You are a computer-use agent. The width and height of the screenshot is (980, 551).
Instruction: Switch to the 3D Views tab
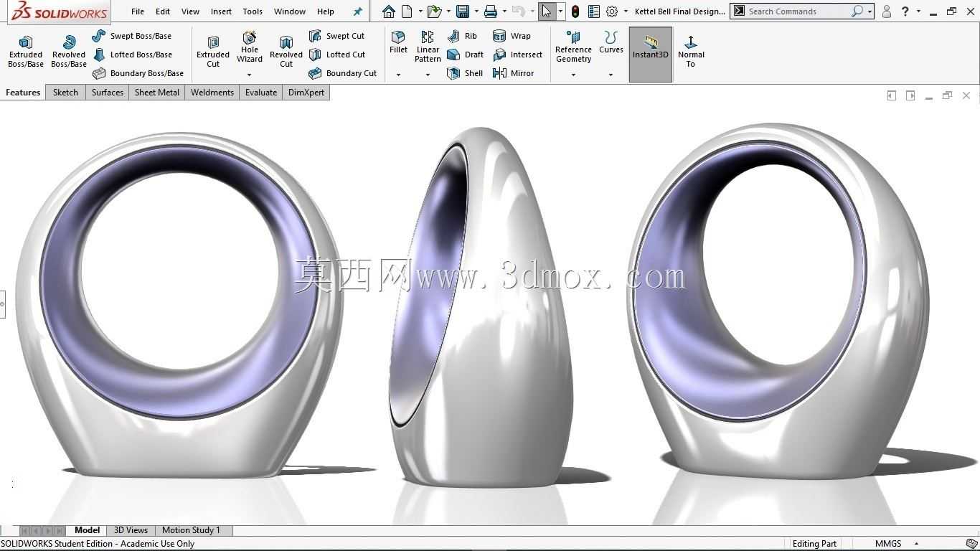click(131, 530)
